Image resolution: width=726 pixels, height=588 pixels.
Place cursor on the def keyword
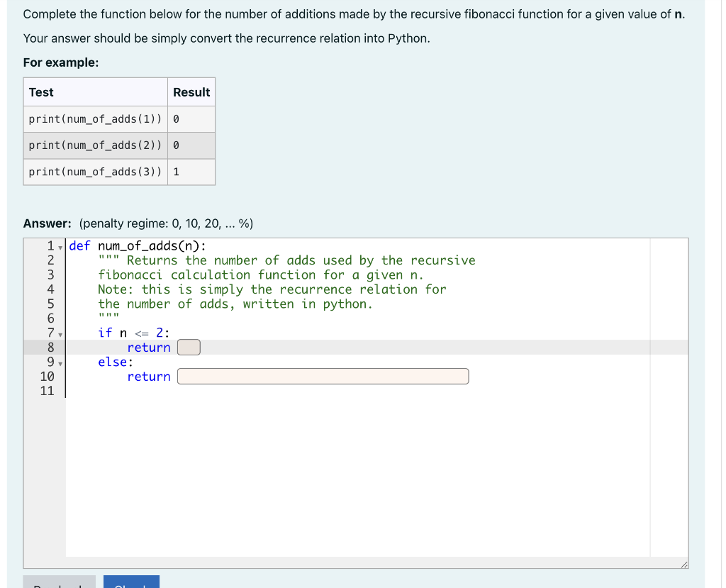point(80,245)
